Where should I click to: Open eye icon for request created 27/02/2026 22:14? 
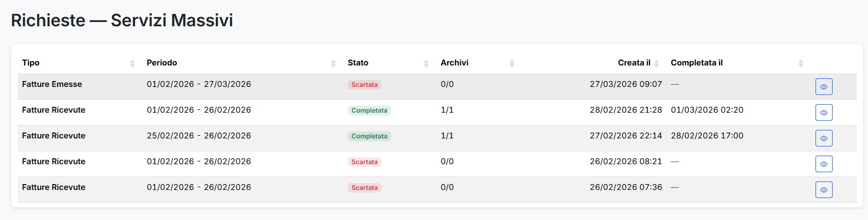pos(824,138)
